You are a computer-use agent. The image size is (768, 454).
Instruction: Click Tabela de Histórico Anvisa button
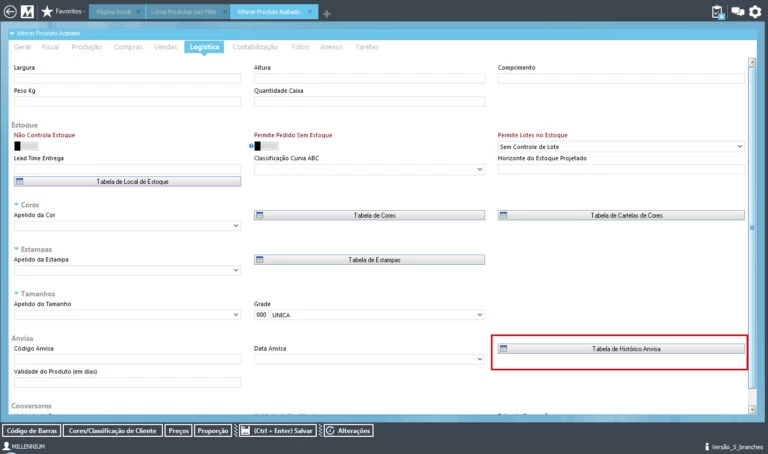(x=621, y=349)
